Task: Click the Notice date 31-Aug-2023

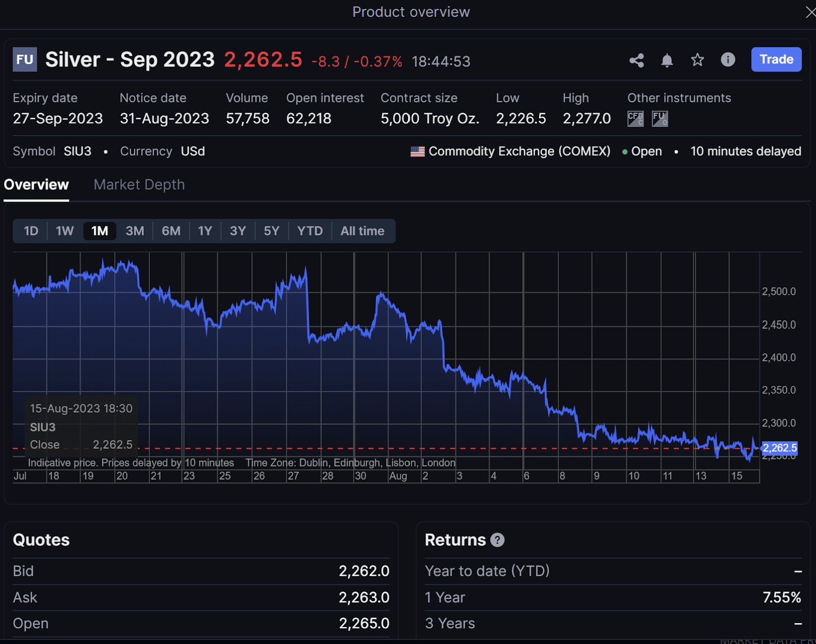Action: [x=164, y=118]
